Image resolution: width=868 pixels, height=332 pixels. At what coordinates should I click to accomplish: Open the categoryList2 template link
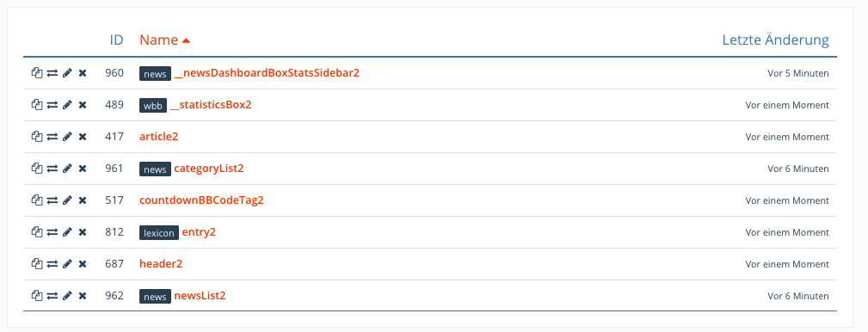click(x=209, y=169)
